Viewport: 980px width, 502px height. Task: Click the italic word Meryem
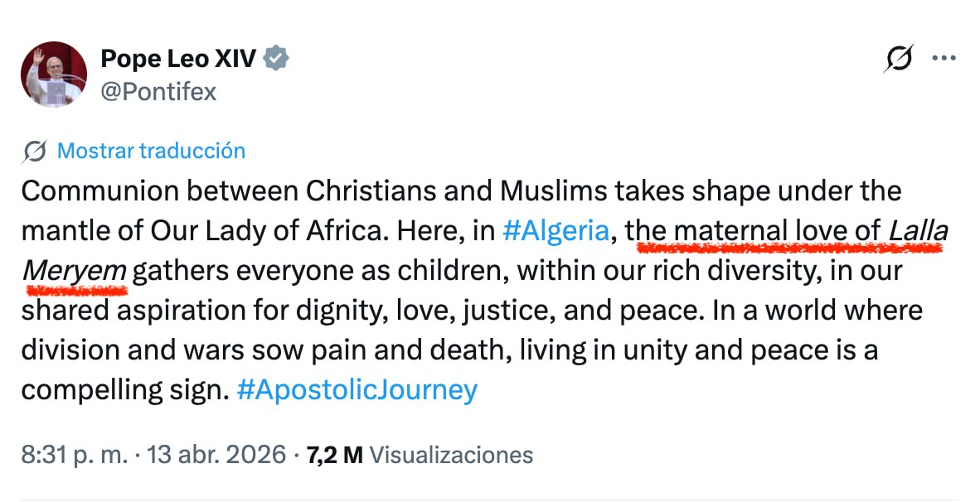(74, 270)
